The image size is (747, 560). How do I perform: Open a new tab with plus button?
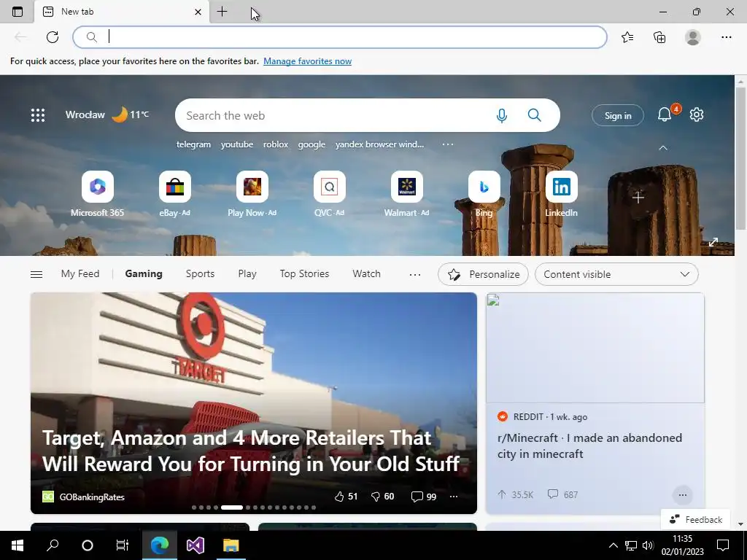click(x=222, y=12)
